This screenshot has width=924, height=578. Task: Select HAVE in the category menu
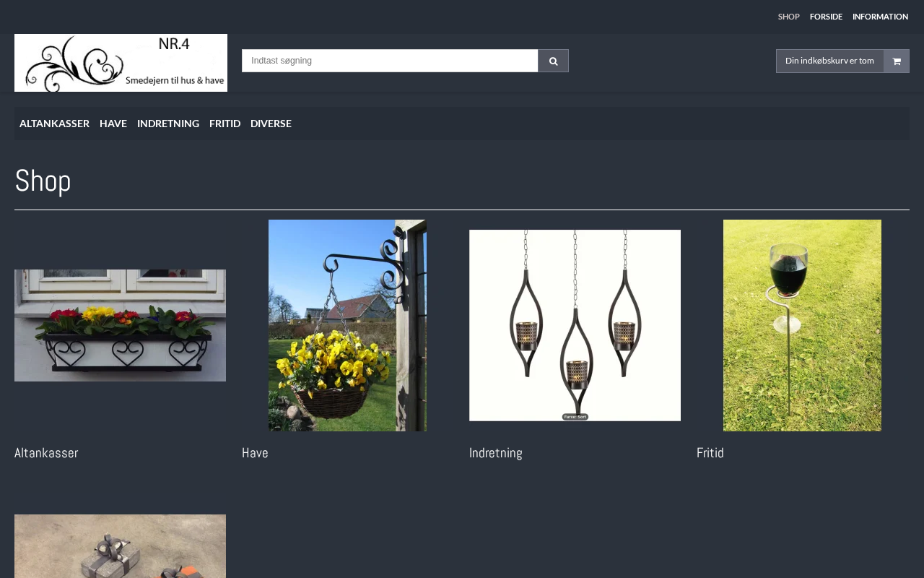pyautogui.click(x=113, y=124)
